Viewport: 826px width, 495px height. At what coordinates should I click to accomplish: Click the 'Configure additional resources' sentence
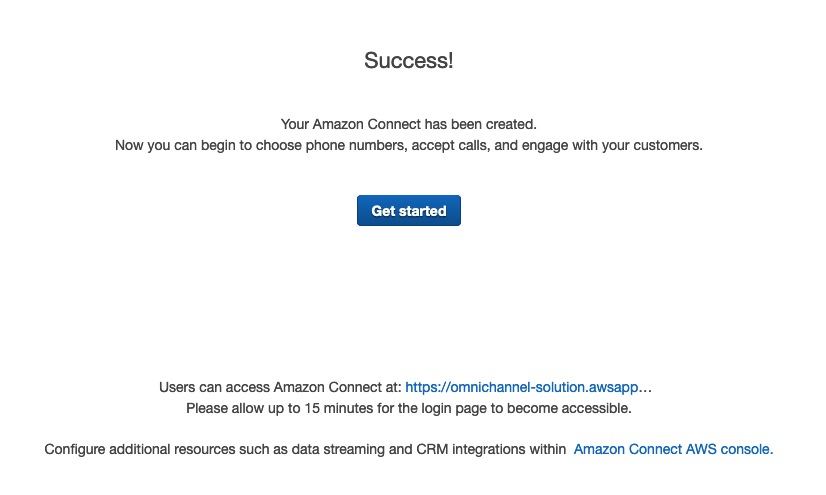coord(305,449)
